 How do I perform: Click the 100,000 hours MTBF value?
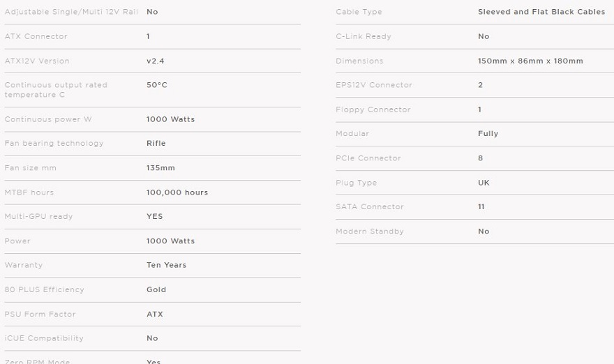tap(177, 192)
